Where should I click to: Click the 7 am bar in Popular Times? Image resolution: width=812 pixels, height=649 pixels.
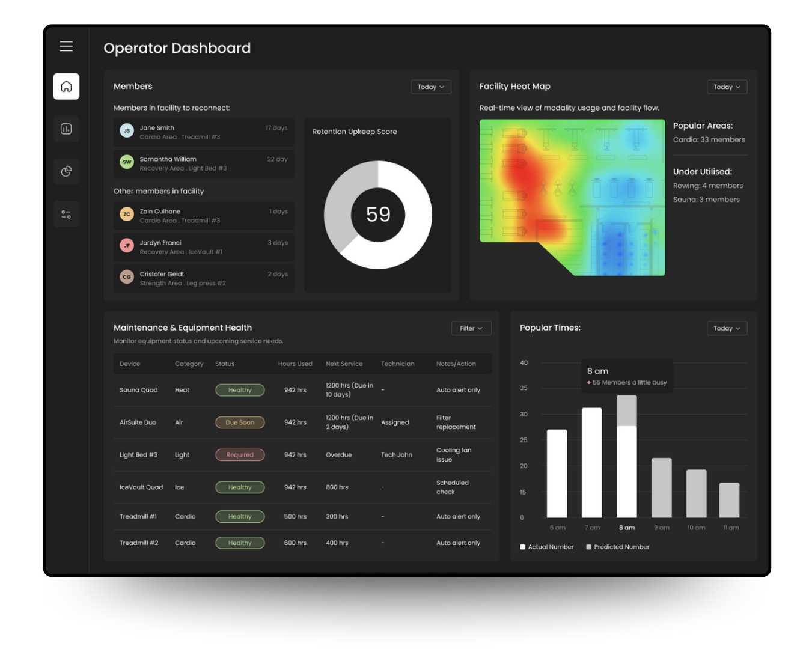coord(592,463)
